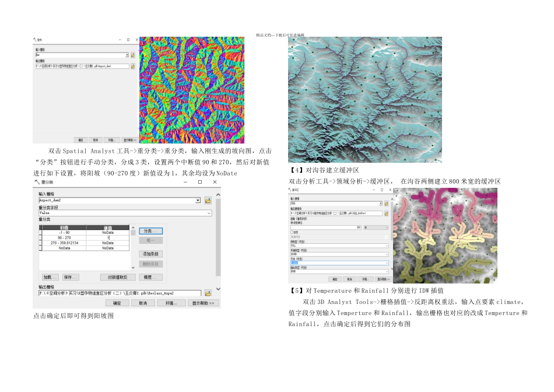Browse for input raster in Aspect dialog
This screenshot has width=554, height=392.
click(133, 55)
